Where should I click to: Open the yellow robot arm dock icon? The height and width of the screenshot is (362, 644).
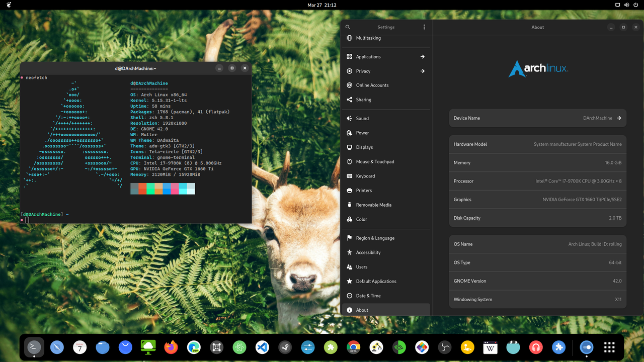click(376, 347)
